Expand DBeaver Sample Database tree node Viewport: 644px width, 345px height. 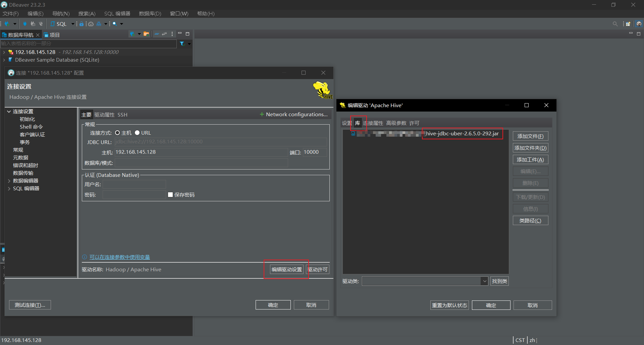coord(4,60)
